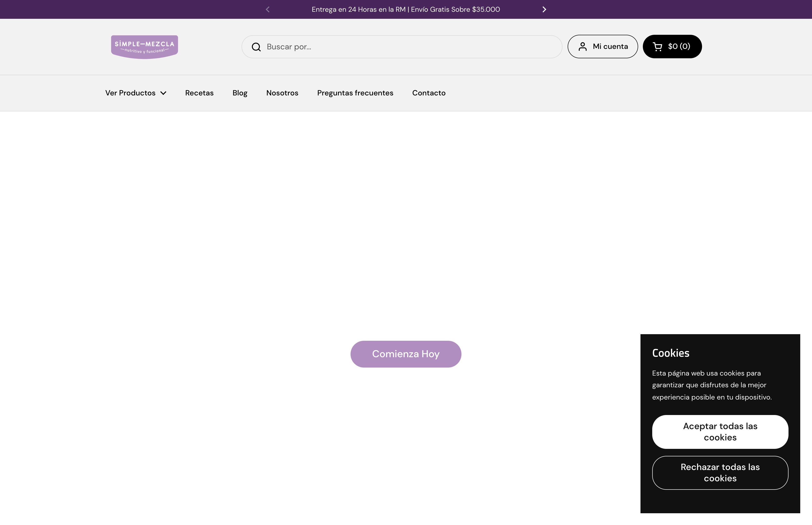Accept all cookies
Viewport: 812px width, 525px height.
pos(720,432)
